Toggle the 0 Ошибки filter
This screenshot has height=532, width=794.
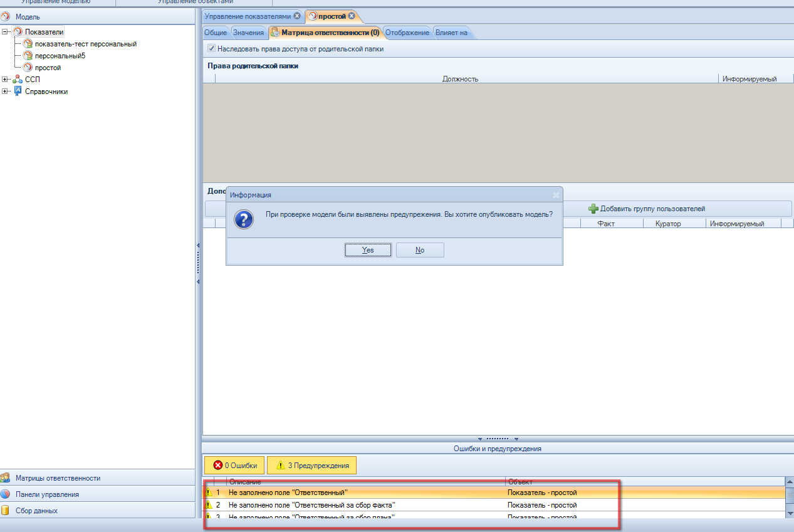point(234,466)
